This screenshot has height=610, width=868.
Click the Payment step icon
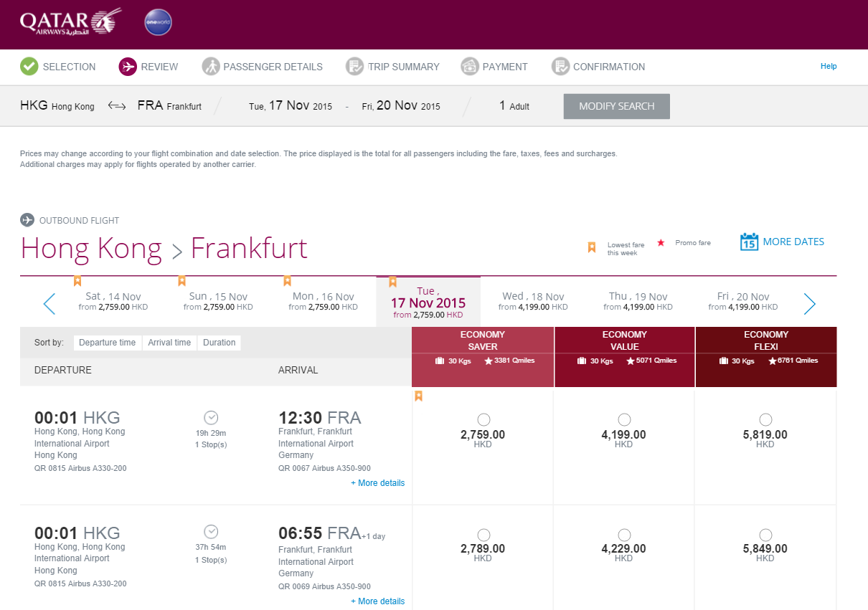click(470, 67)
